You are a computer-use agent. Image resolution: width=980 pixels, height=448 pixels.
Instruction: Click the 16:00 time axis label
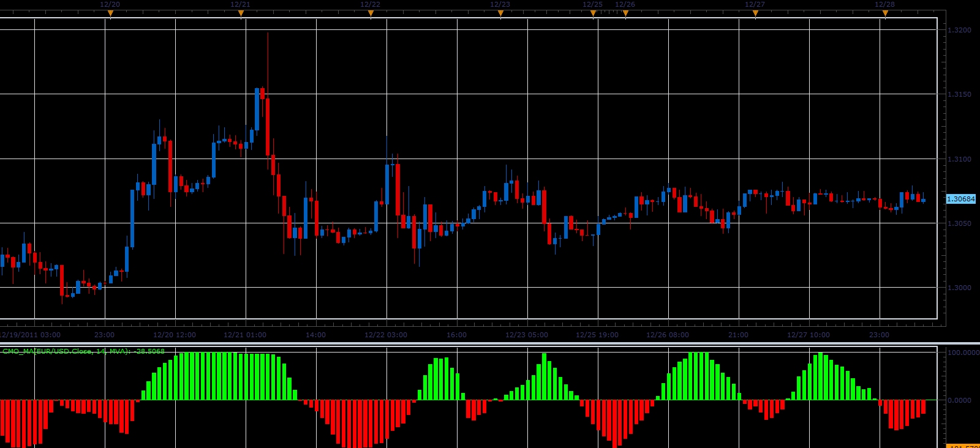tap(457, 335)
